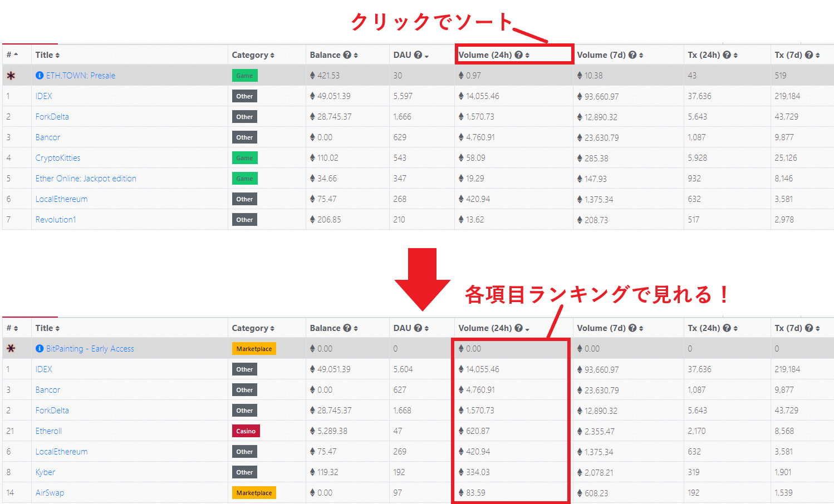Click the DAU help icon in the BitPainting table

[x=418, y=328]
